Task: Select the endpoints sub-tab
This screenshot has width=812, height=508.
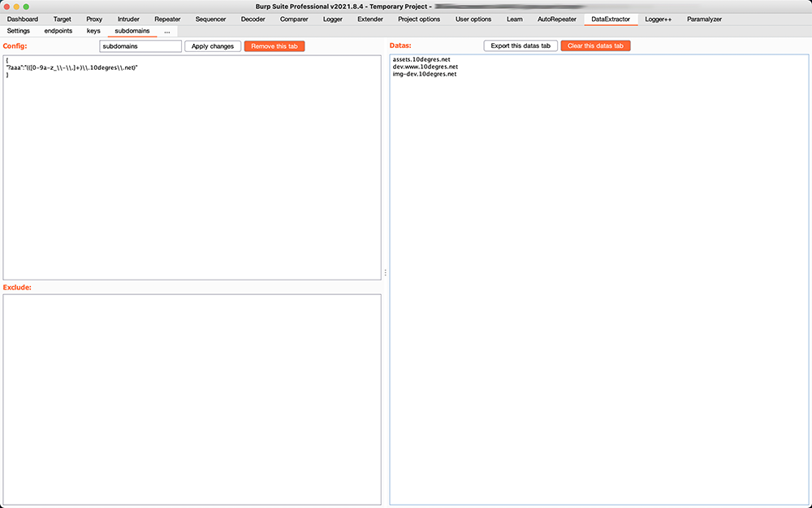Action: click(x=58, y=31)
